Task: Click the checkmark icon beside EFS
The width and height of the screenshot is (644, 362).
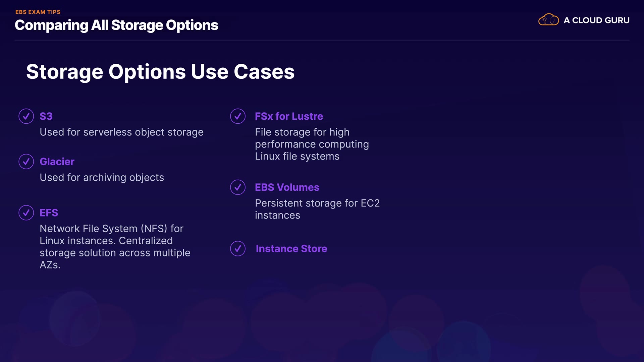Action: [26, 213]
